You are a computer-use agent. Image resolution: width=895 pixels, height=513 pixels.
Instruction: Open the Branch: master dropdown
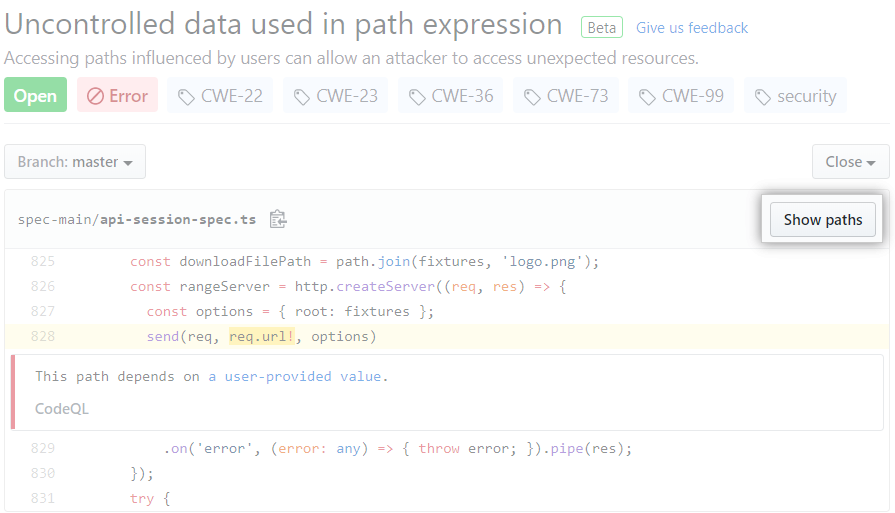(75, 162)
